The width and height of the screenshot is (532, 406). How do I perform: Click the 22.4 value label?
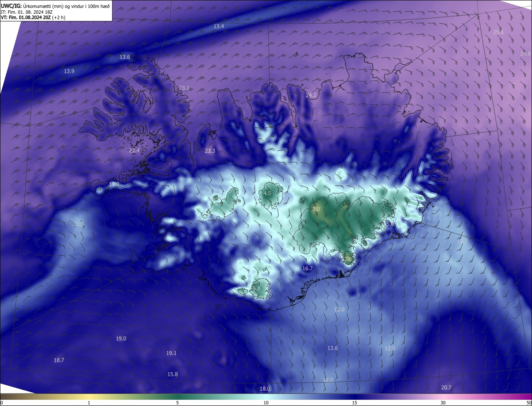click(x=134, y=150)
